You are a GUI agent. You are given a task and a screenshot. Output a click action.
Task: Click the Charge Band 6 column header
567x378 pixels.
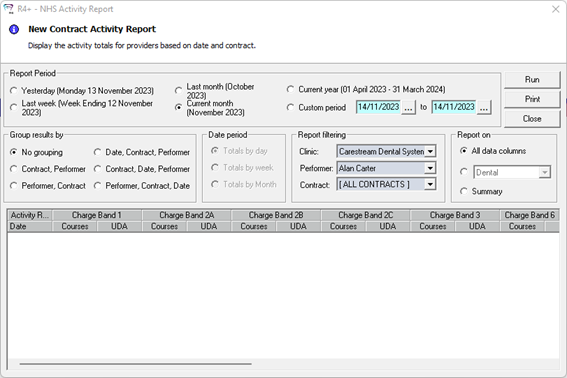coord(530,215)
